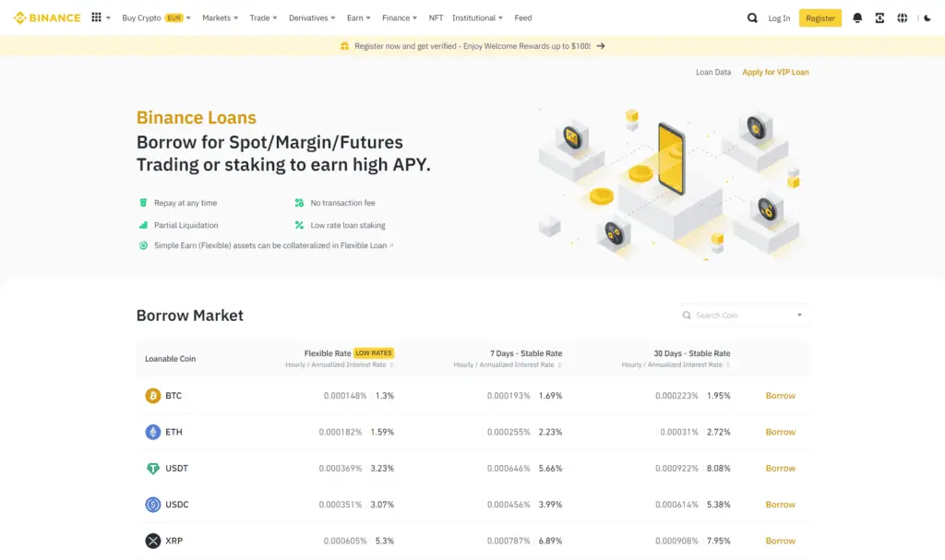Sort by 30 Days Stable Rate arrows
The width and height of the screenshot is (945, 560).
[x=728, y=364]
